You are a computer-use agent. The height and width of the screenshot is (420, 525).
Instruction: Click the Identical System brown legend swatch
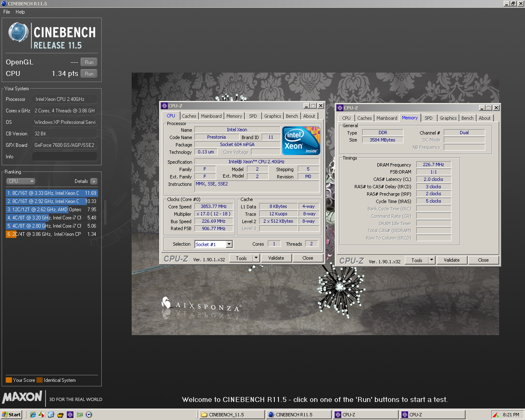(x=39, y=380)
